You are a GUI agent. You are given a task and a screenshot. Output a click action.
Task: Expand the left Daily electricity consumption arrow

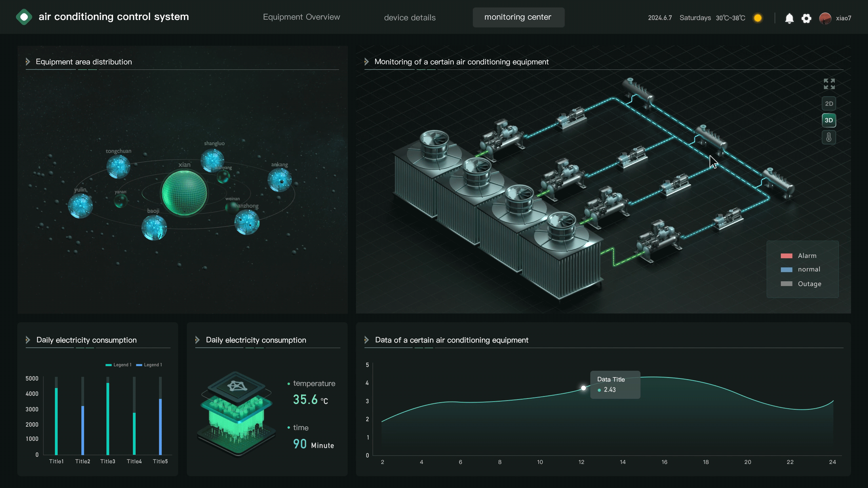coord(28,340)
